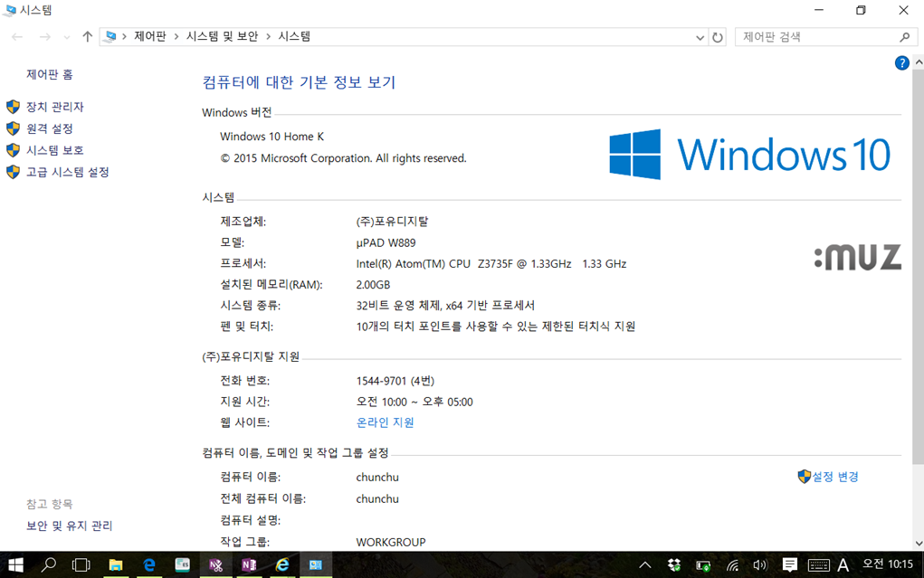This screenshot has width=924, height=578.
Task: Open OneNote from the taskbar
Action: point(249,565)
